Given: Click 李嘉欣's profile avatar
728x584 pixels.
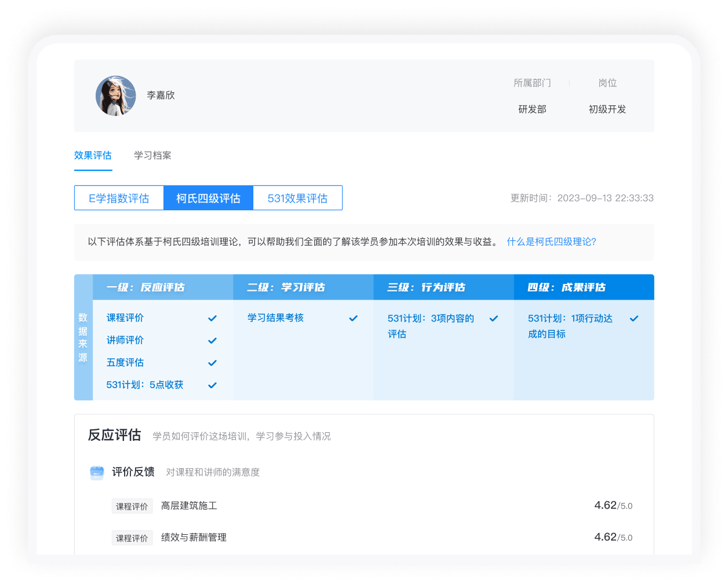Looking at the screenshot, I should pyautogui.click(x=115, y=95).
